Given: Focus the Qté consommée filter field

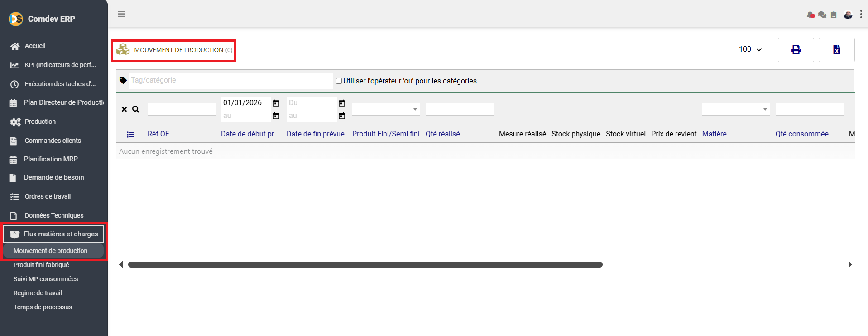Looking at the screenshot, I should [x=810, y=109].
